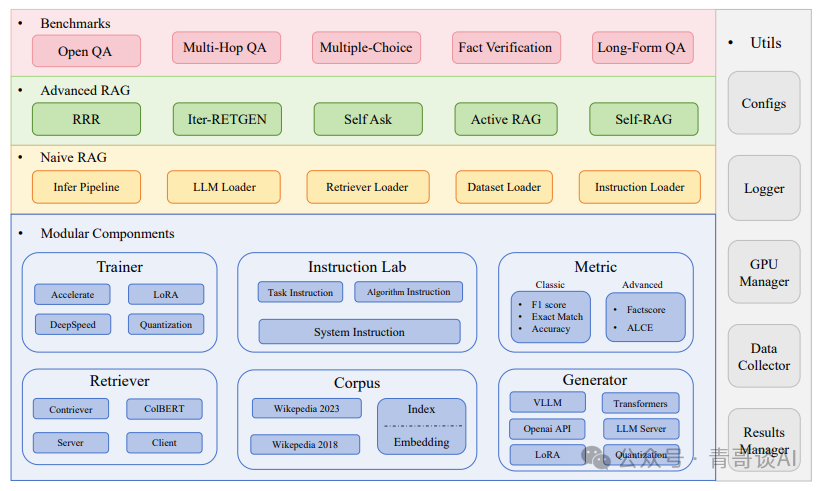Click the Infer Pipeline box

pyautogui.click(x=86, y=187)
